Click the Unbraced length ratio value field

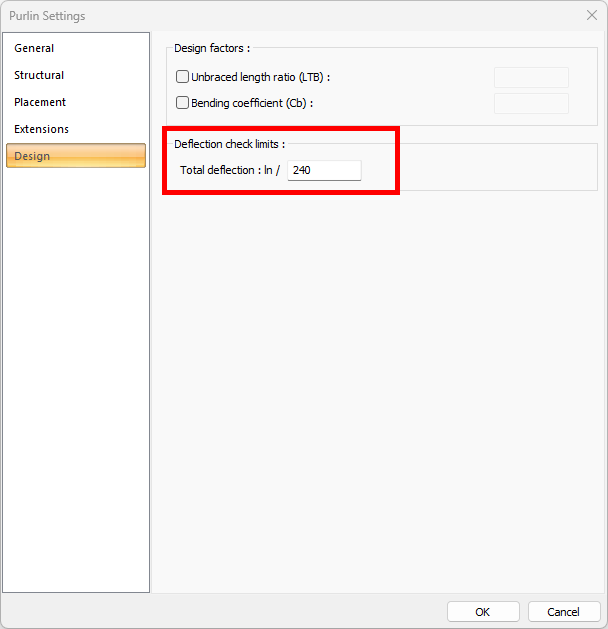coord(531,77)
